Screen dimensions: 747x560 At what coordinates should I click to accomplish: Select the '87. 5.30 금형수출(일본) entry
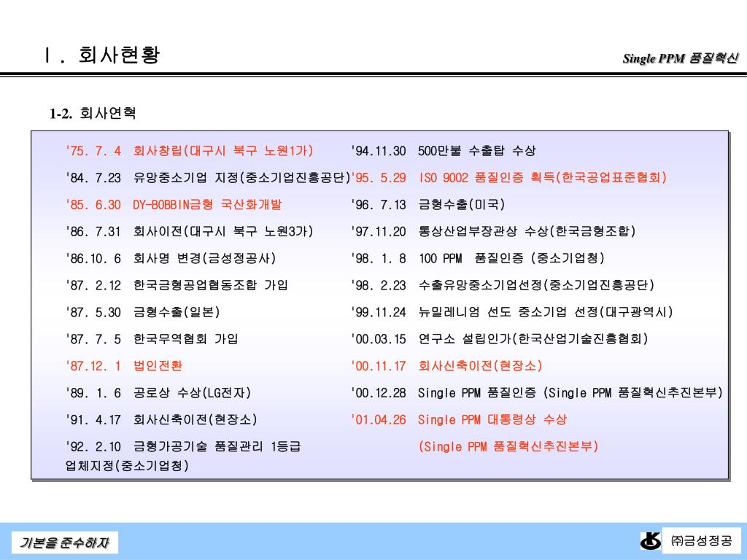click(x=142, y=312)
